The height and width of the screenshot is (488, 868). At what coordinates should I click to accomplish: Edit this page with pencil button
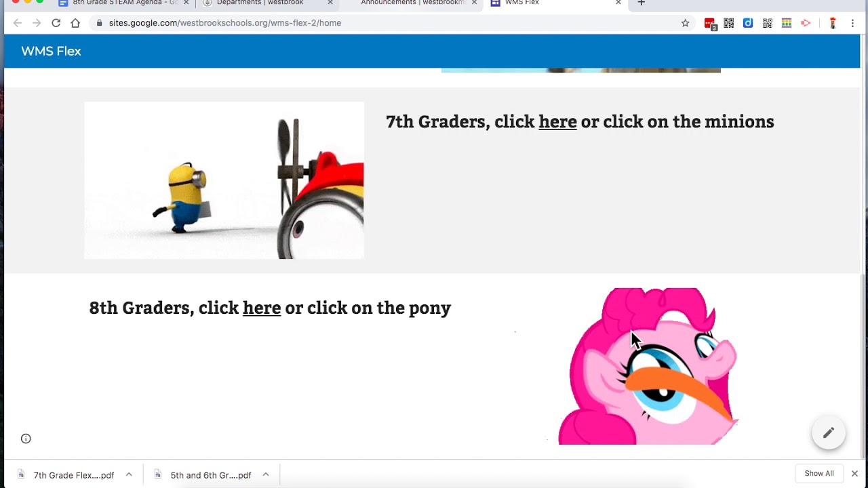(x=829, y=432)
